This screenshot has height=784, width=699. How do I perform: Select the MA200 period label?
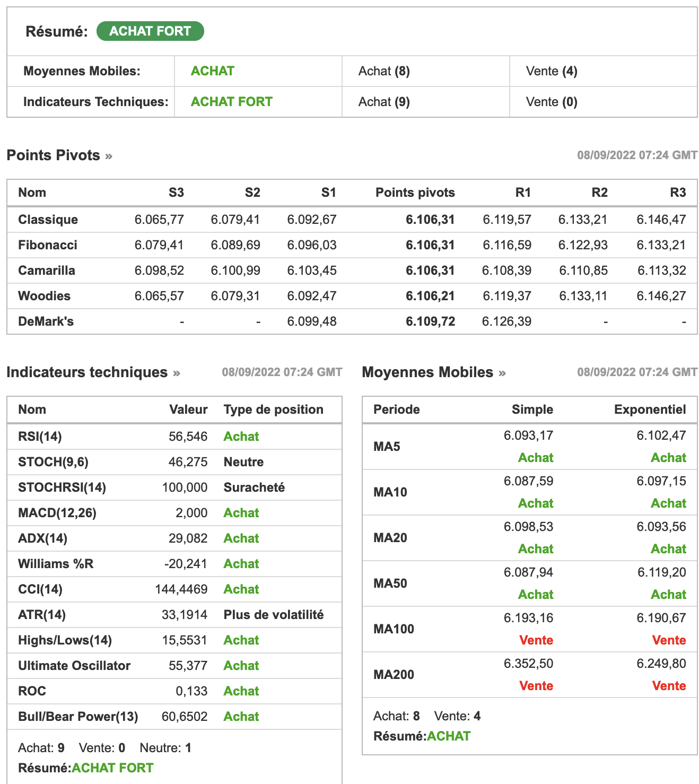[x=394, y=675]
